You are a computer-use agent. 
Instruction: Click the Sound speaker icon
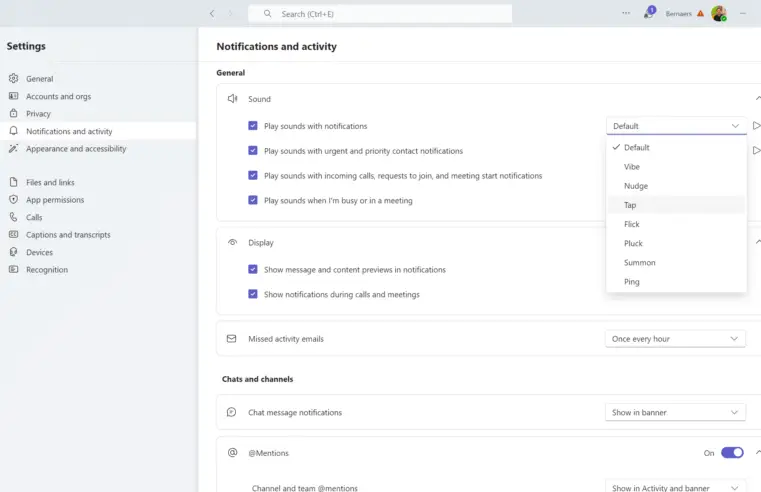point(232,98)
